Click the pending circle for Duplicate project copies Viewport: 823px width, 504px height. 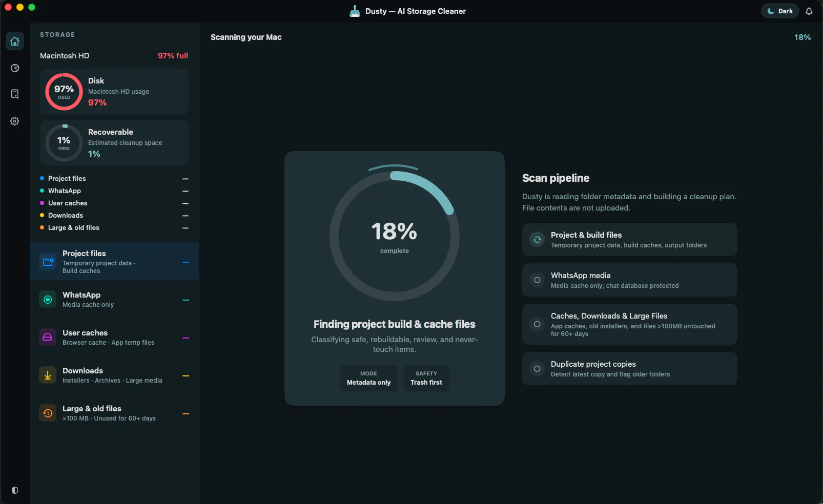[x=537, y=369]
